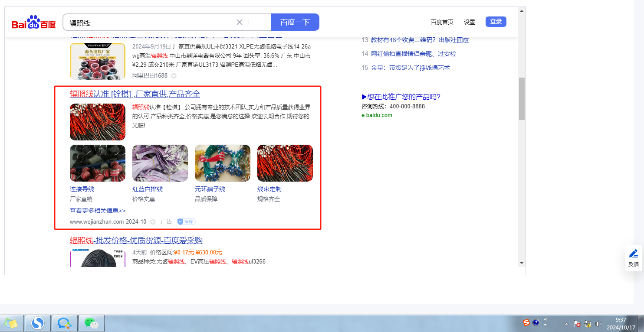
Task: Click the 红蓝白排线 link text
Action: pyautogui.click(x=148, y=189)
